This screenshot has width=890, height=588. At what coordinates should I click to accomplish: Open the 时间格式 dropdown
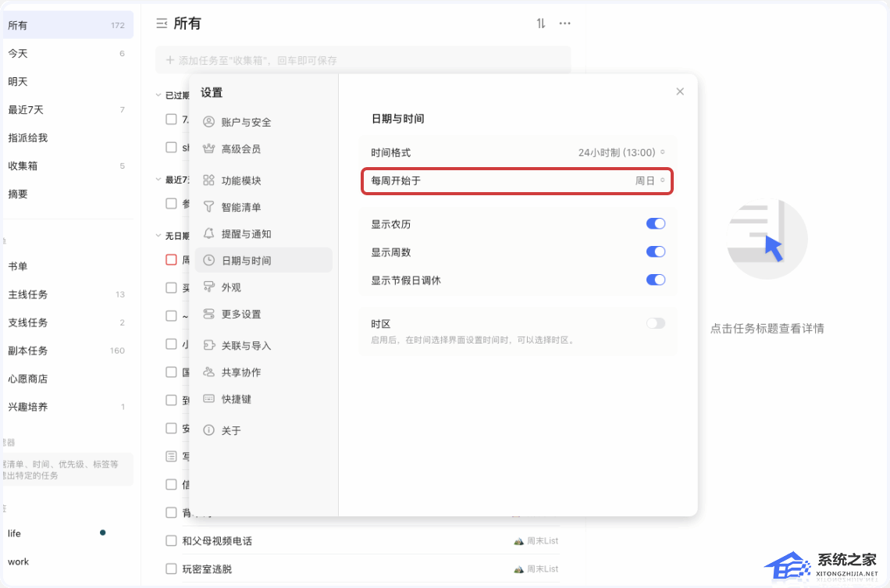click(621, 153)
